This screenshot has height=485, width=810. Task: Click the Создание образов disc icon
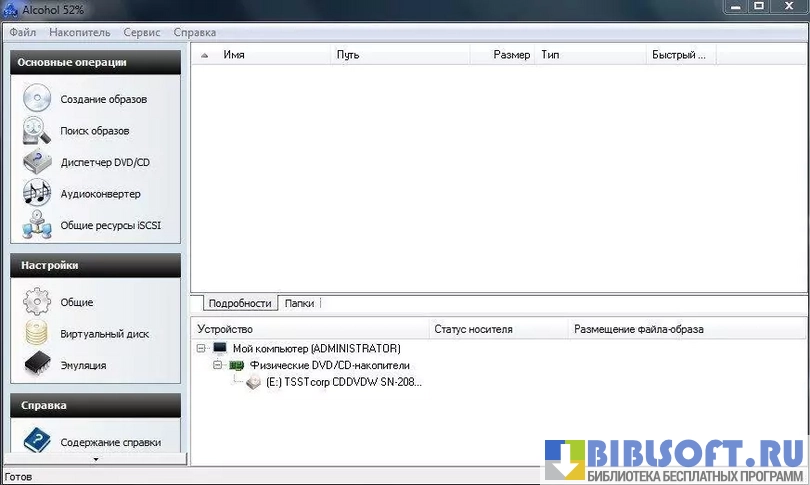[x=37, y=99]
